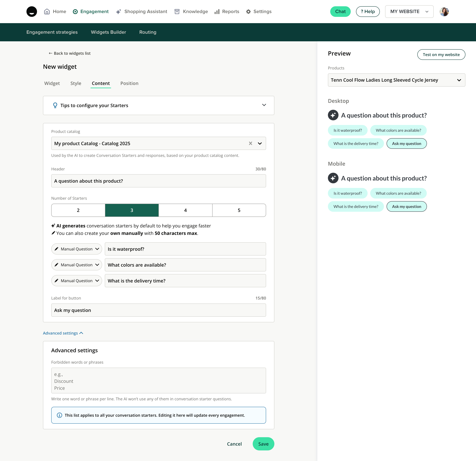Image resolution: width=476 pixels, height=461 pixels.
Task: Switch to the Style tab
Action: 76,83
